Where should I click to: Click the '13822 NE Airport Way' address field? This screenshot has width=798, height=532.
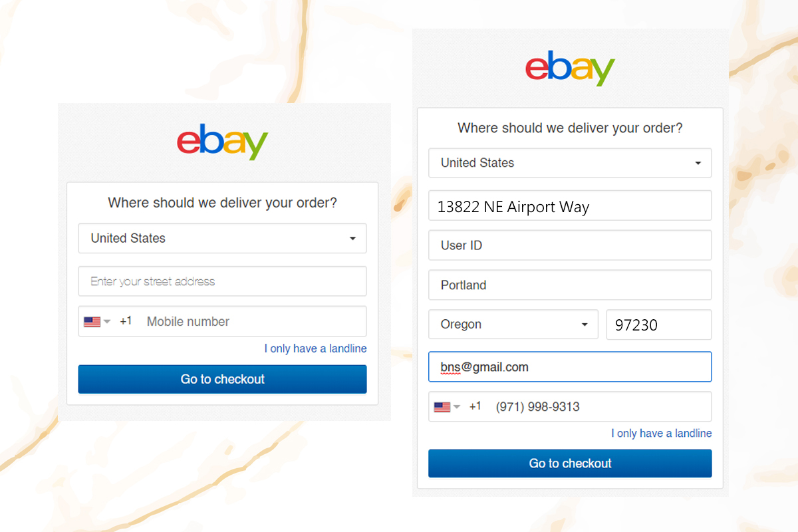point(570,206)
